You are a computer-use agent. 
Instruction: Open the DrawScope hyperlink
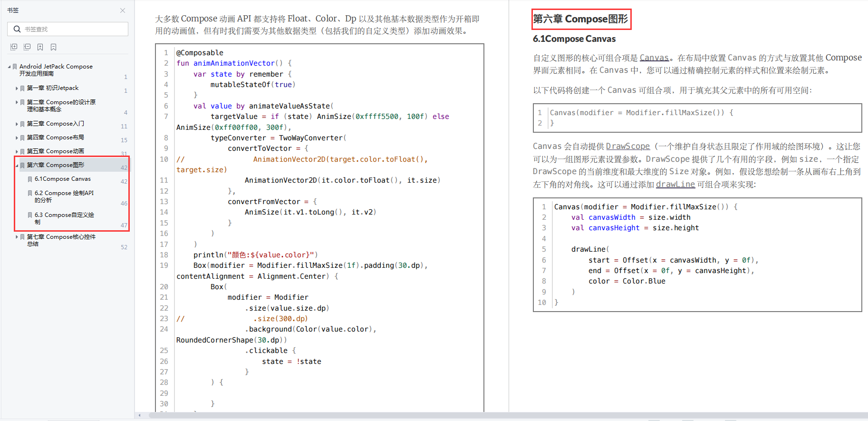[628, 147]
